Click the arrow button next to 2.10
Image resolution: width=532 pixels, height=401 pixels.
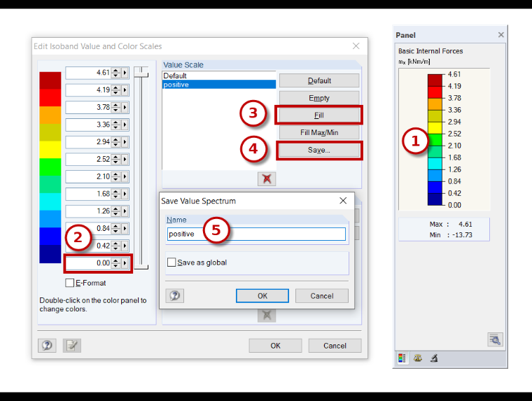point(125,176)
